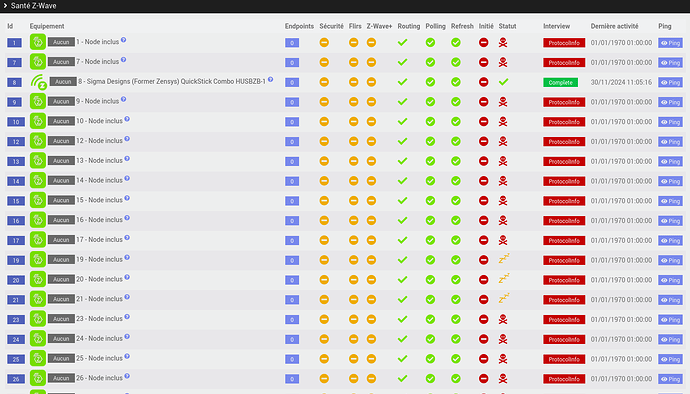Image resolution: width=690 pixels, height=394 pixels.
Task: Click the Statut column header
Action: [507, 26]
